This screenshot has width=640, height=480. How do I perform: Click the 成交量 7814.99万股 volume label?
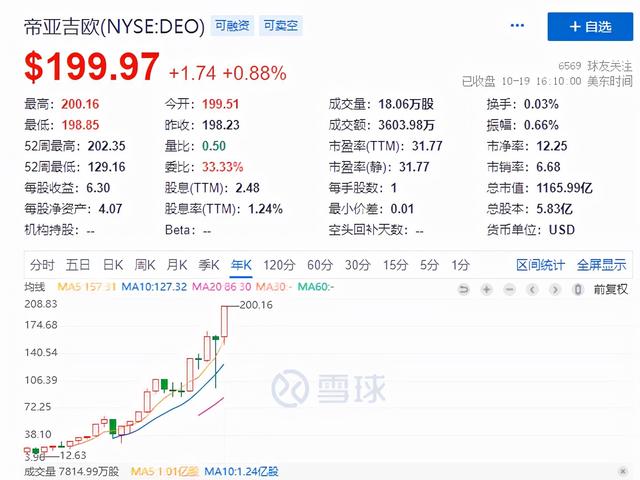coord(71,471)
